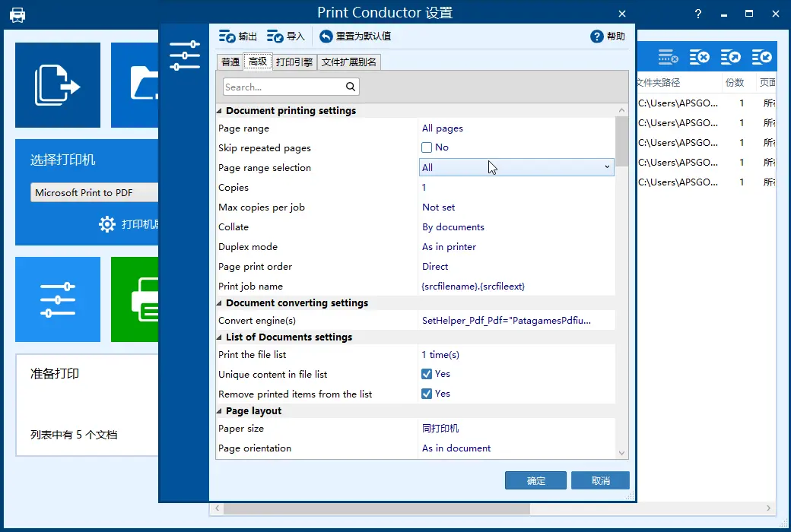Click the {srcfilename}.{srcfileext} job name value
791x532 pixels.
pyautogui.click(x=473, y=286)
